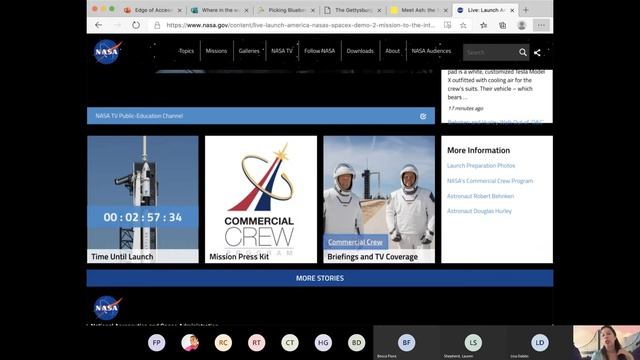This screenshot has width=640, height=360.
Task: Click inside the NASA site search field
Action: pyautogui.click(x=490, y=52)
